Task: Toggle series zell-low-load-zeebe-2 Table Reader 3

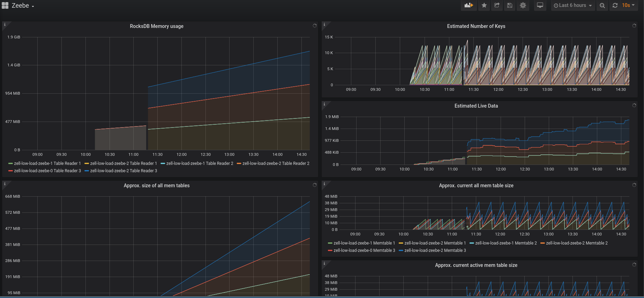Action: (x=123, y=171)
